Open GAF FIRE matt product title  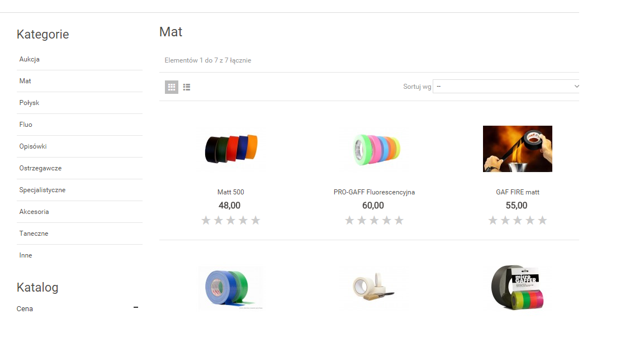[518, 192]
